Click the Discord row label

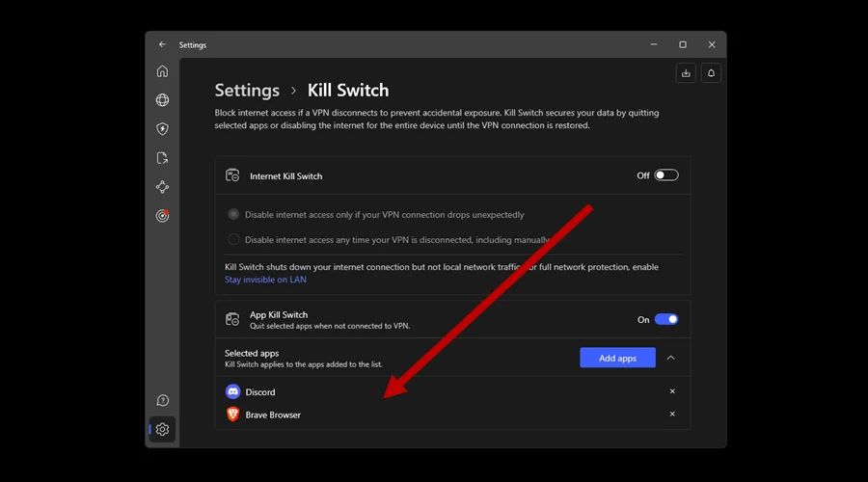coord(260,391)
